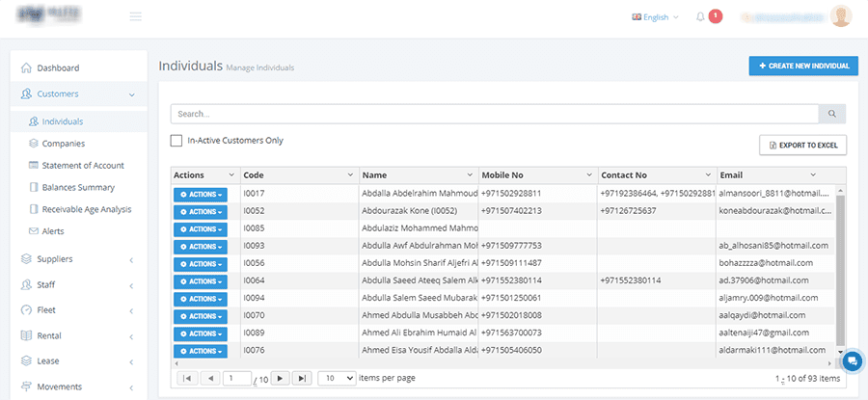Expand the Fleet menu chevron

131,311
